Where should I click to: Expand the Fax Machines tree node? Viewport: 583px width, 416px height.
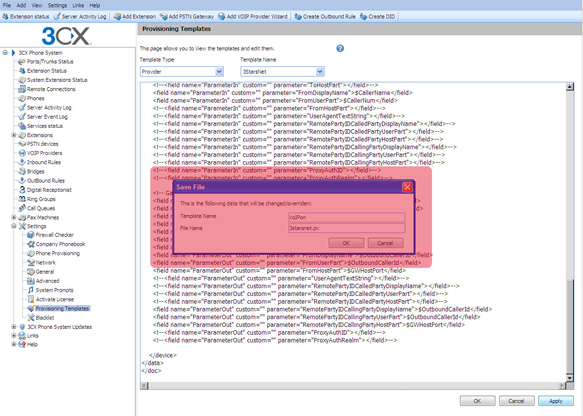pos(14,217)
